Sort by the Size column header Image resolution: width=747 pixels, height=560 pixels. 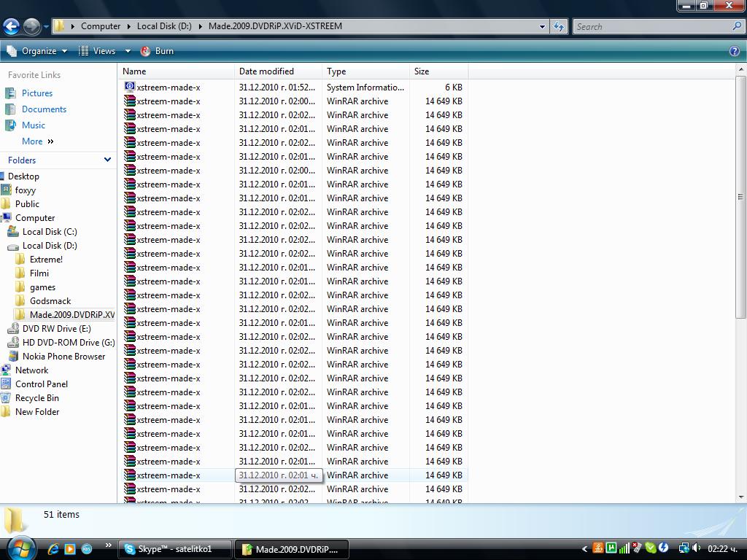438,71
